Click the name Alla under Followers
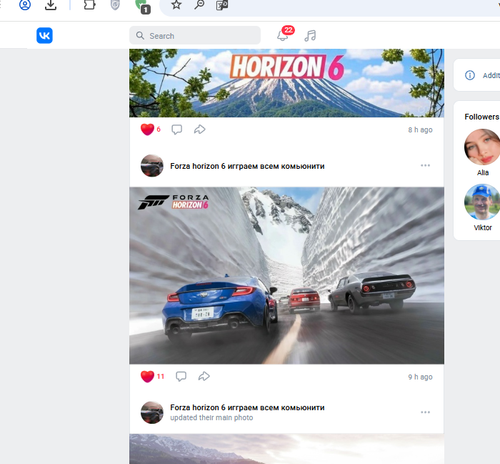The width and height of the screenshot is (500, 464). pyautogui.click(x=483, y=173)
